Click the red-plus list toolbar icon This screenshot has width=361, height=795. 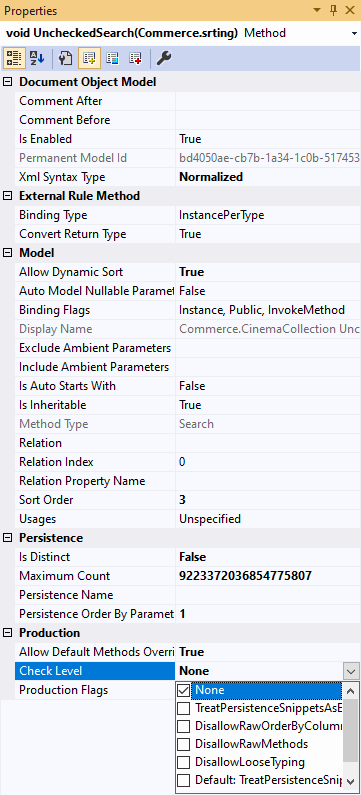tap(135, 58)
